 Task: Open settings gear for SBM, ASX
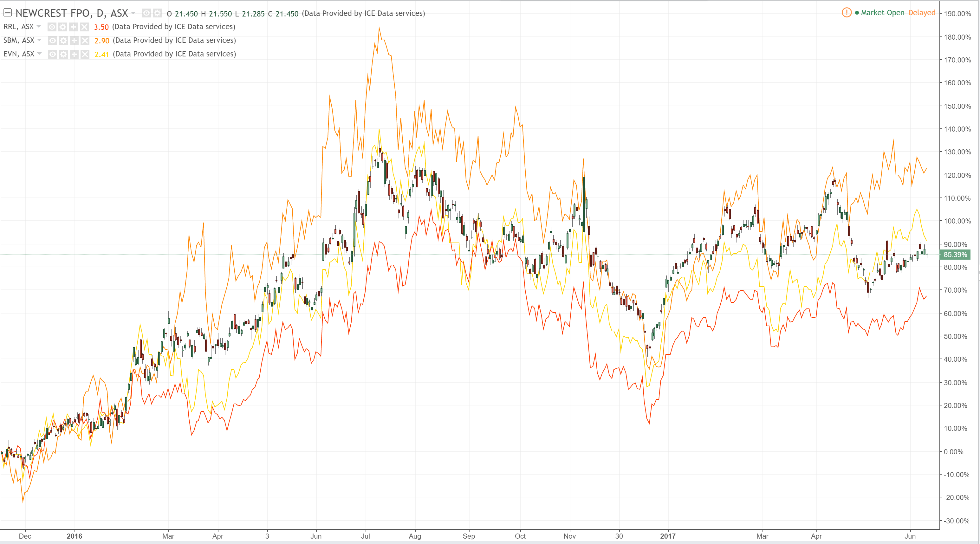click(x=63, y=40)
